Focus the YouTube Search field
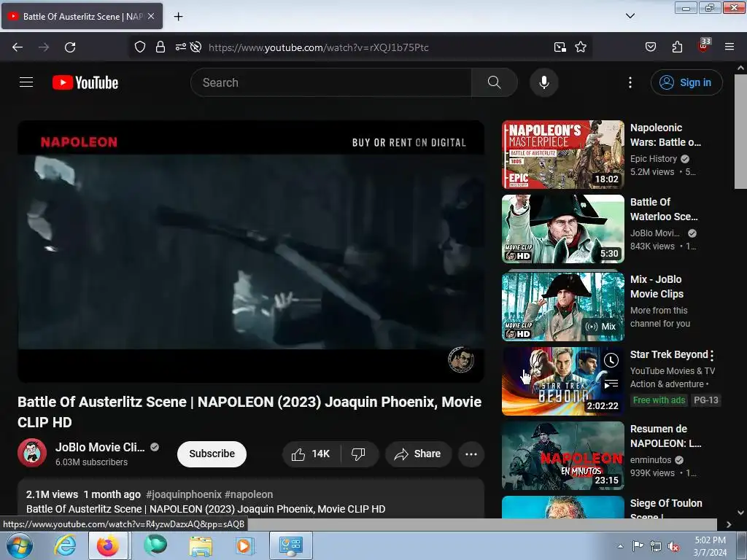Viewport: 747px width, 560px height. 331,82
